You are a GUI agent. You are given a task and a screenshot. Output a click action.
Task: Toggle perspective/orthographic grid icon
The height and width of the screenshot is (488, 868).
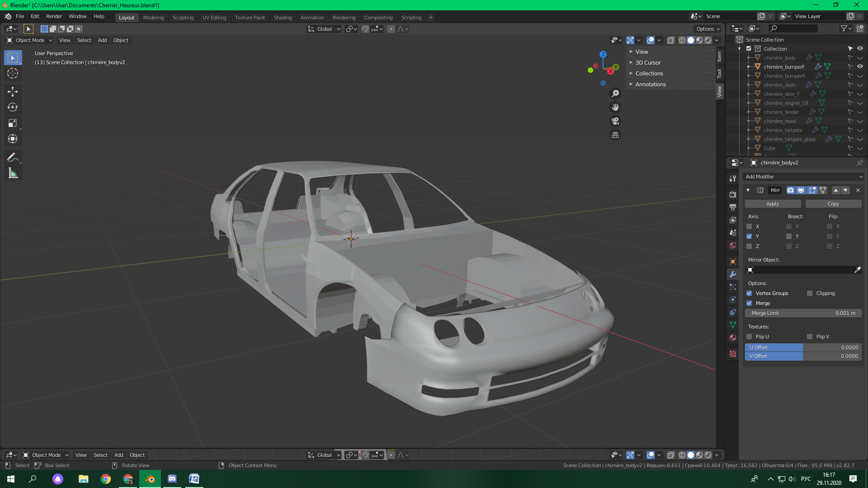coord(615,135)
